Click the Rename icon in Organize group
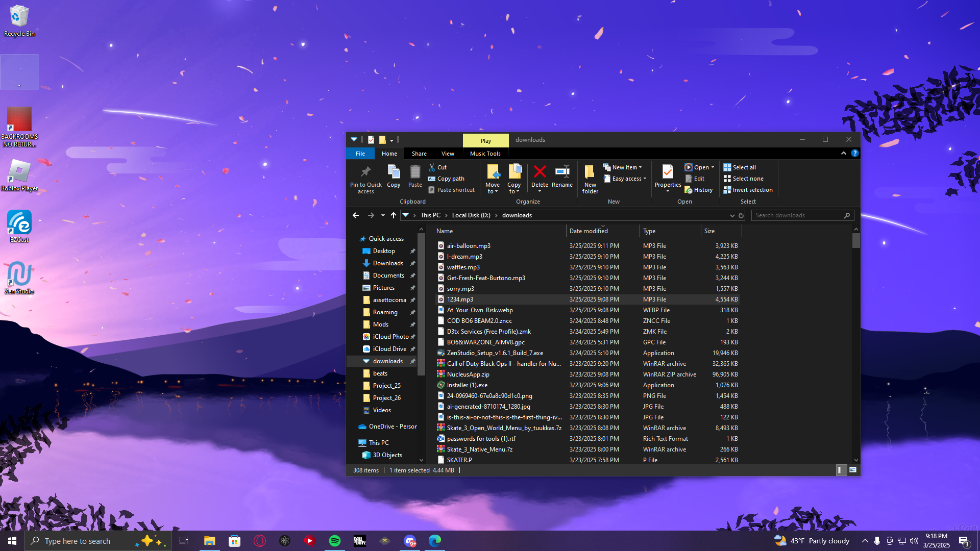The image size is (980, 551). pyautogui.click(x=562, y=177)
